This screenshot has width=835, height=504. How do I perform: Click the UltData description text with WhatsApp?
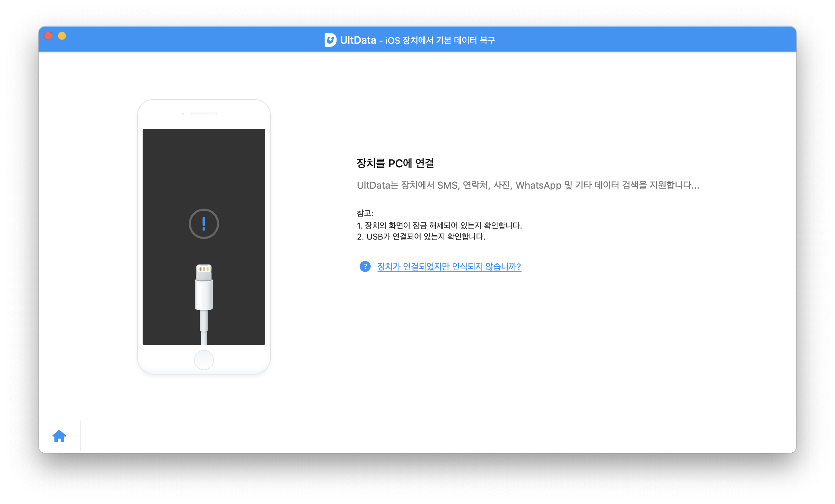click(528, 185)
